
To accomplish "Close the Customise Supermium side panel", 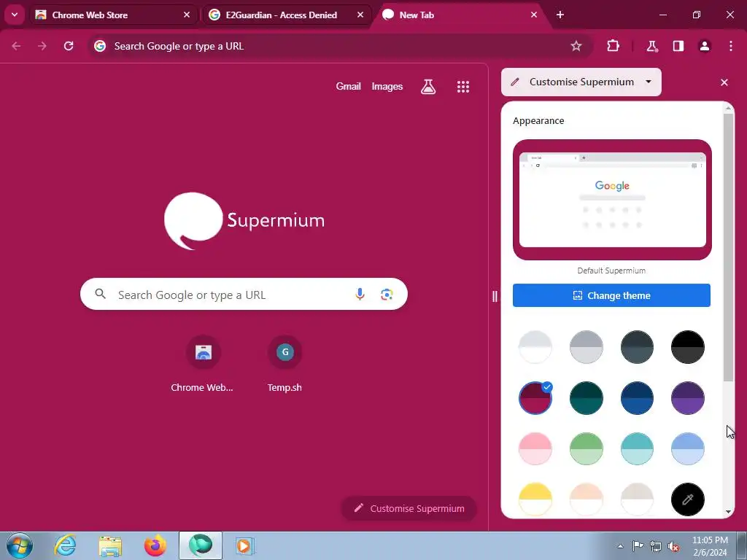I will pyautogui.click(x=724, y=82).
